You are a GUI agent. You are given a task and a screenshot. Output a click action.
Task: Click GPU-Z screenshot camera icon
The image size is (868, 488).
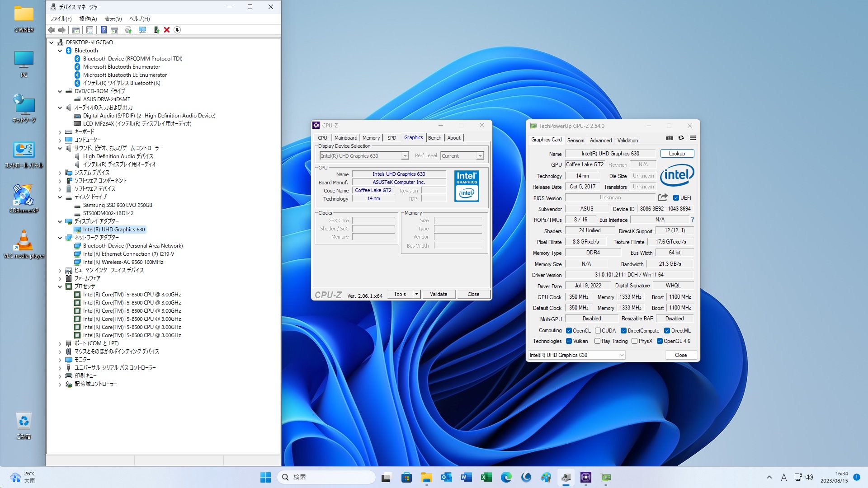pyautogui.click(x=670, y=138)
